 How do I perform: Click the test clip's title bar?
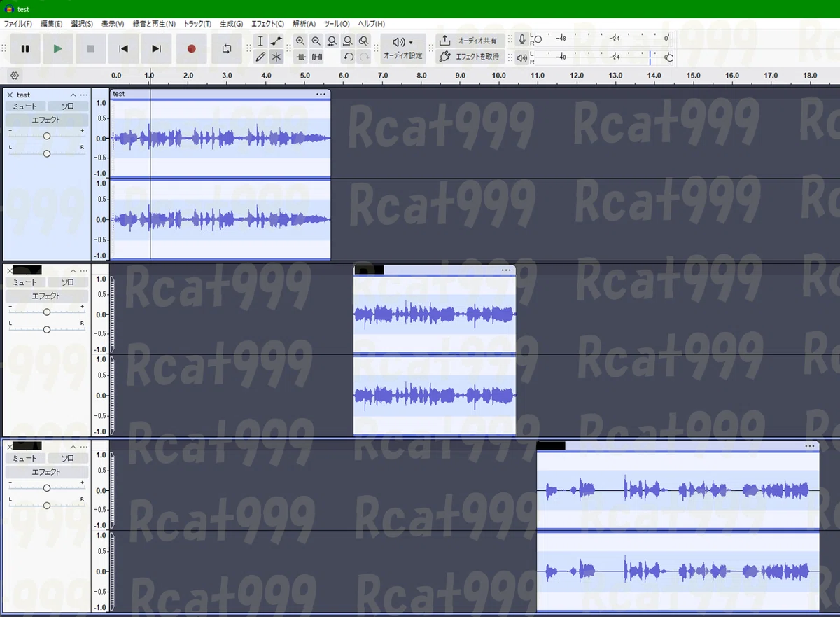220,94
